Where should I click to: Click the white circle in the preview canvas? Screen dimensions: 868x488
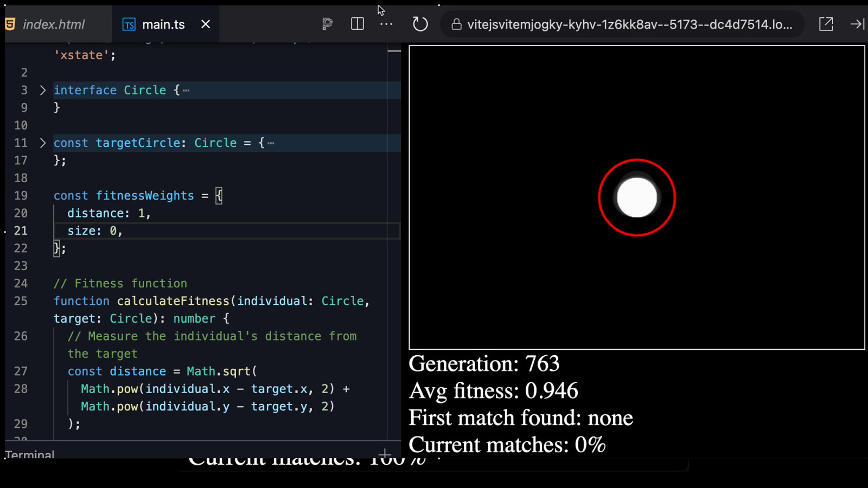pyautogui.click(x=637, y=197)
